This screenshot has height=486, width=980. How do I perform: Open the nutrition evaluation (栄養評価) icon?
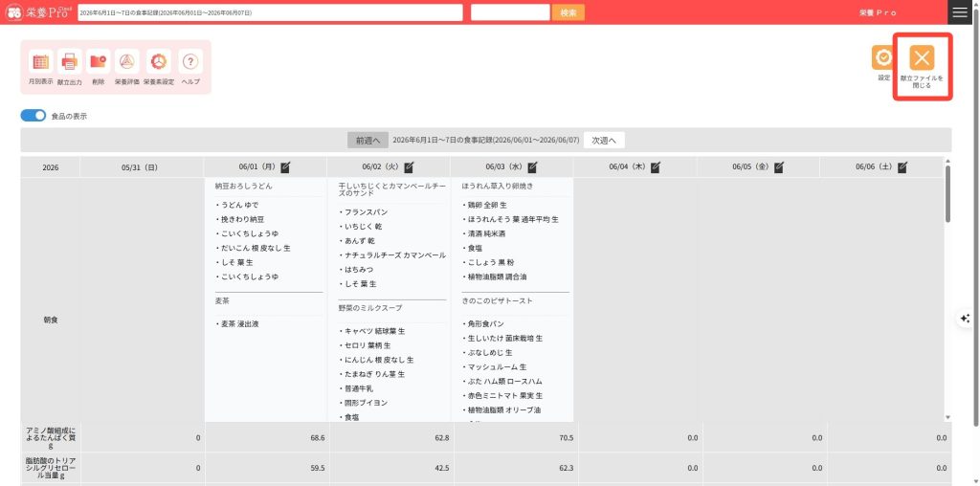[127, 61]
